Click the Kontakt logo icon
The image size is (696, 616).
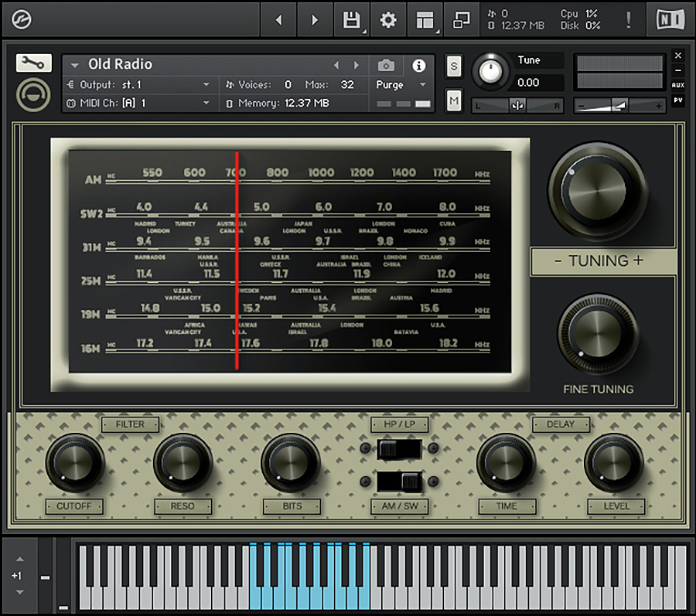[x=21, y=19]
